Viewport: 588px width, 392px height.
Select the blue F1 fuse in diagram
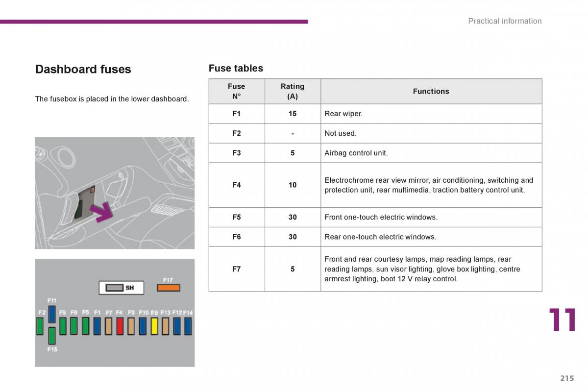(97, 326)
